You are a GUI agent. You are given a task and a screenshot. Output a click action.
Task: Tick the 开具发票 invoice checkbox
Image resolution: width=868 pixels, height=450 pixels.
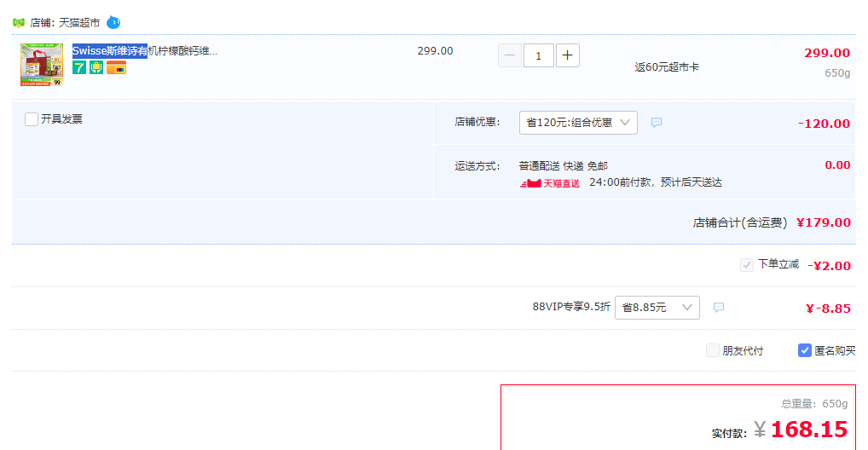coord(32,119)
